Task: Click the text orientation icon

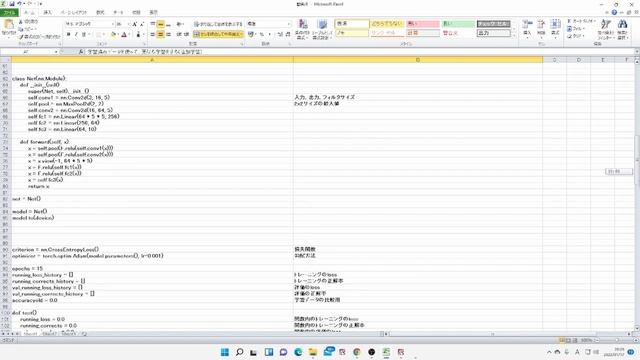Action: click(x=180, y=24)
